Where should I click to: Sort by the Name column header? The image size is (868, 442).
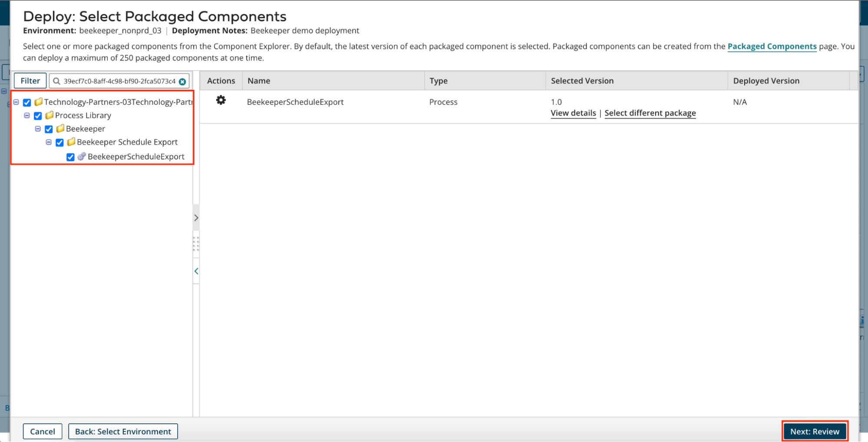(259, 81)
